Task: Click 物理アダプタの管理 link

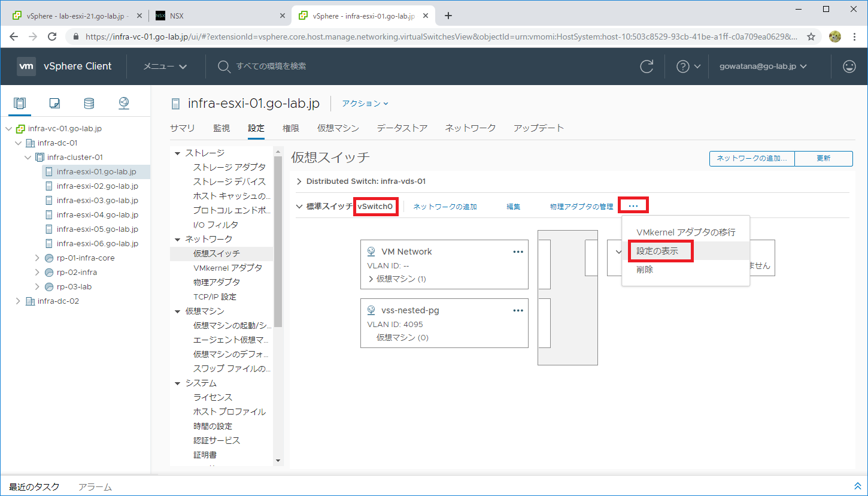Action: (x=581, y=207)
